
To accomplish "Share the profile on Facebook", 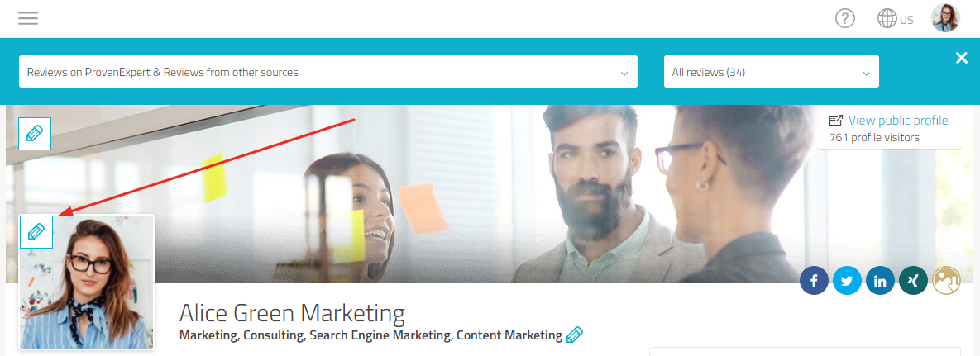I will pos(814,281).
